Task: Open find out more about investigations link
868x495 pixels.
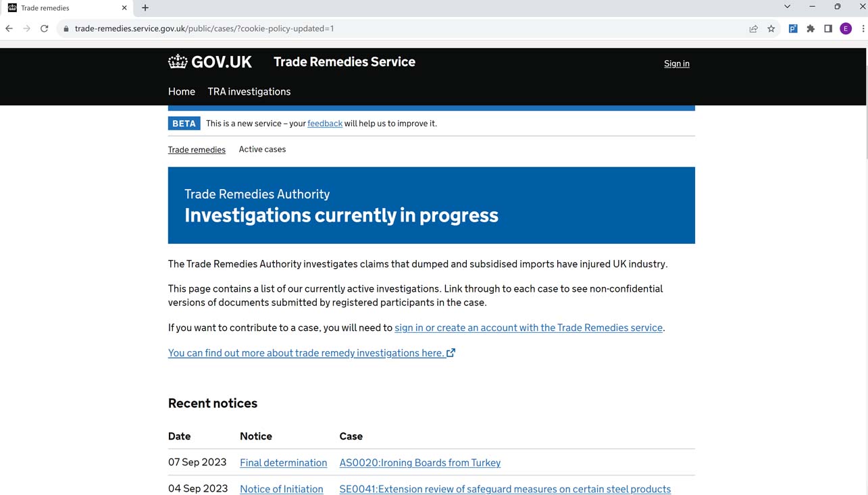Action: point(306,353)
